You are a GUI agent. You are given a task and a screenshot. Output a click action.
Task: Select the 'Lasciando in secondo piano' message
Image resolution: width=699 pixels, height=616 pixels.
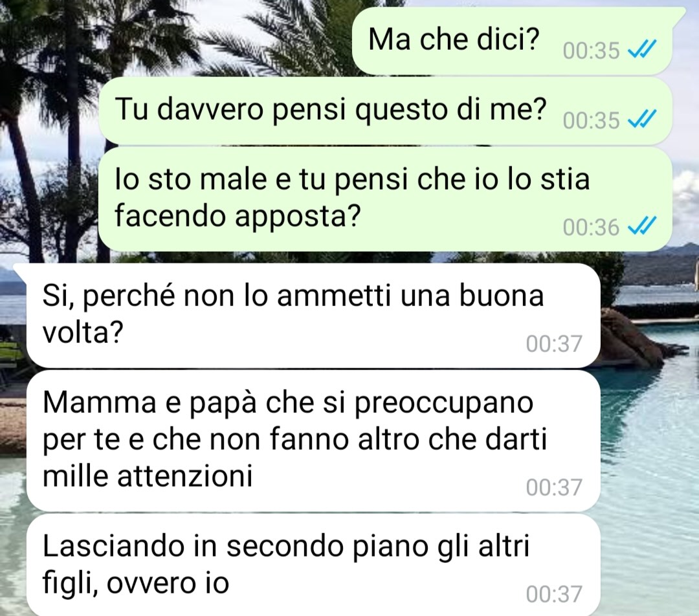tap(313, 565)
